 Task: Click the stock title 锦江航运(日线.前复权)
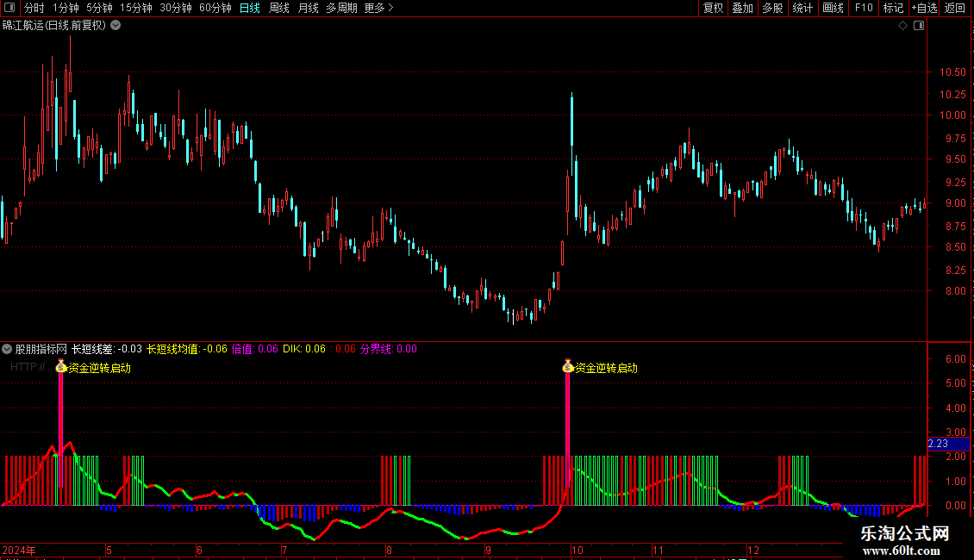click(x=54, y=26)
